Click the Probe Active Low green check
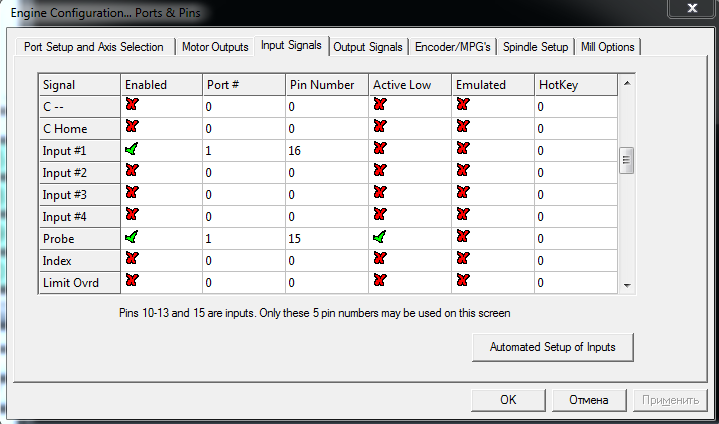 (x=380, y=238)
